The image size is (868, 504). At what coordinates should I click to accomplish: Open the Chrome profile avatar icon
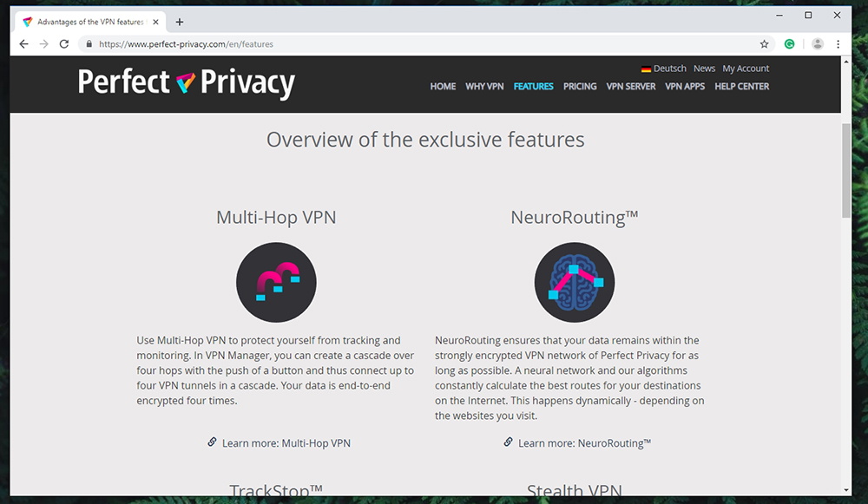pyautogui.click(x=817, y=44)
